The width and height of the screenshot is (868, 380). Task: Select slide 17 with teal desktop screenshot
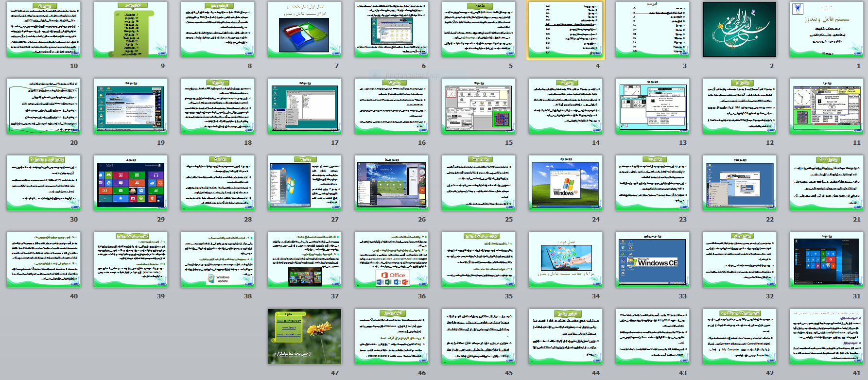pyautogui.click(x=304, y=106)
